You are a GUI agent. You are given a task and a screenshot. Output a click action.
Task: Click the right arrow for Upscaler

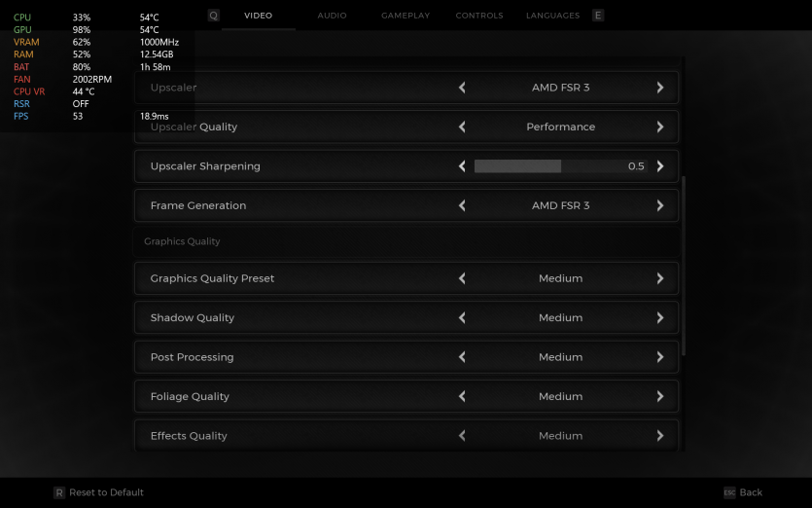[660, 88]
